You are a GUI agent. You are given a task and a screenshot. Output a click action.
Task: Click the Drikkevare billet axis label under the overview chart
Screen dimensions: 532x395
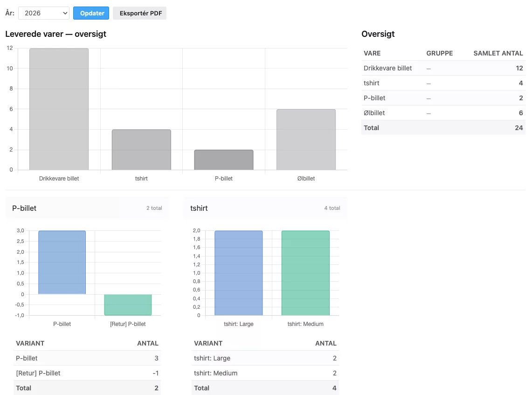pyautogui.click(x=59, y=179)
